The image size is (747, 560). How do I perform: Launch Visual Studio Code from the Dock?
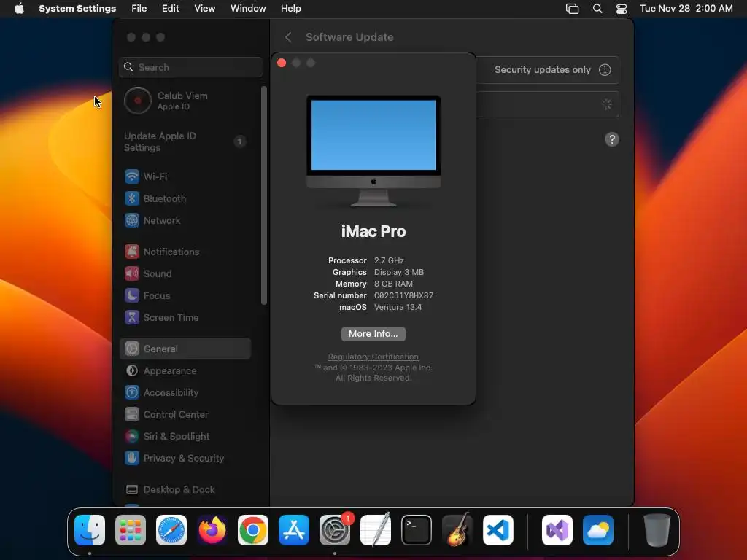coord(498,530)
